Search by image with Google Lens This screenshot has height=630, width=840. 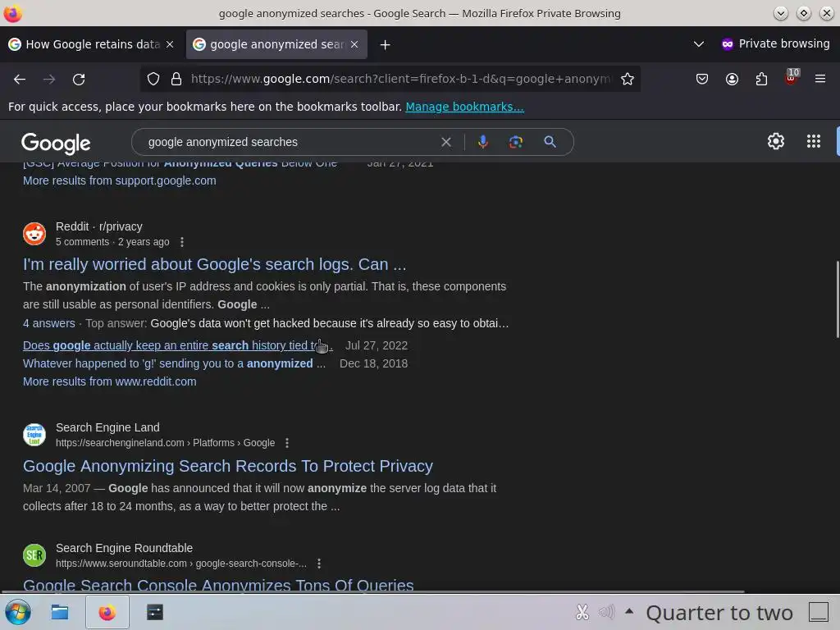[515, 142]
